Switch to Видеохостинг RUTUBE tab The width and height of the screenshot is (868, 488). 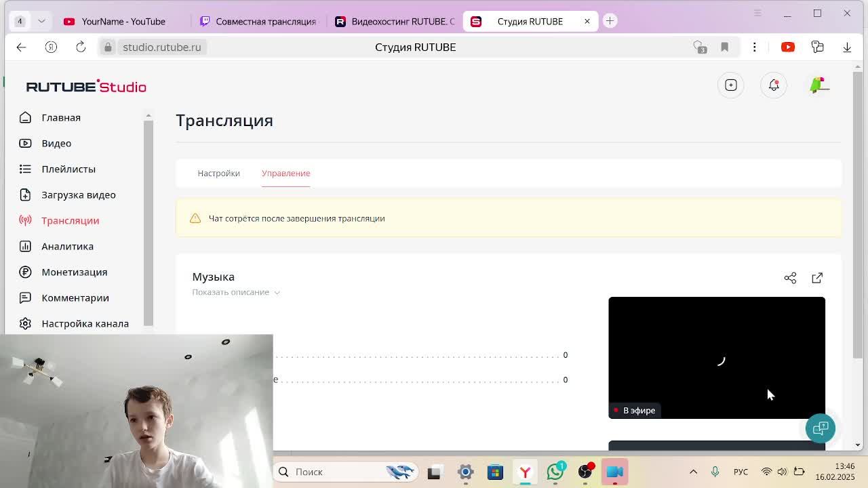coord(395,21)
